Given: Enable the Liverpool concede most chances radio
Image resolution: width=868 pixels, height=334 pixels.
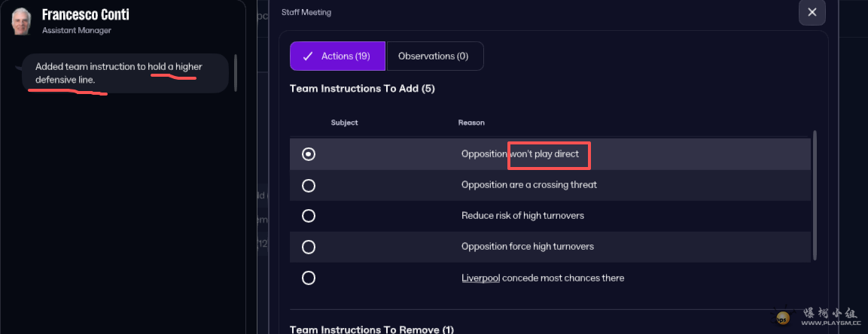Looking at the screenshot, I should click(309, 278).
